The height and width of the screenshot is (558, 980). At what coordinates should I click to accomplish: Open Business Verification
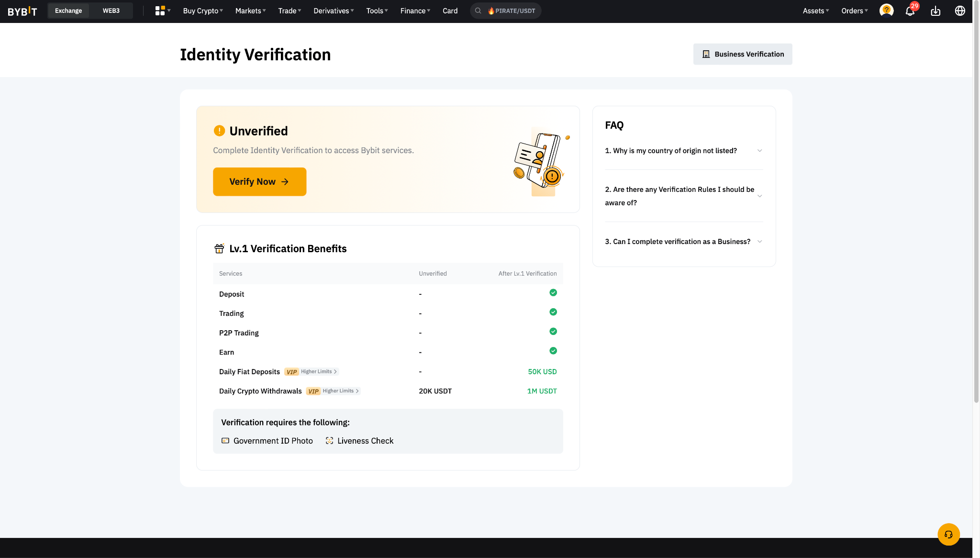(x=743, y=54)
